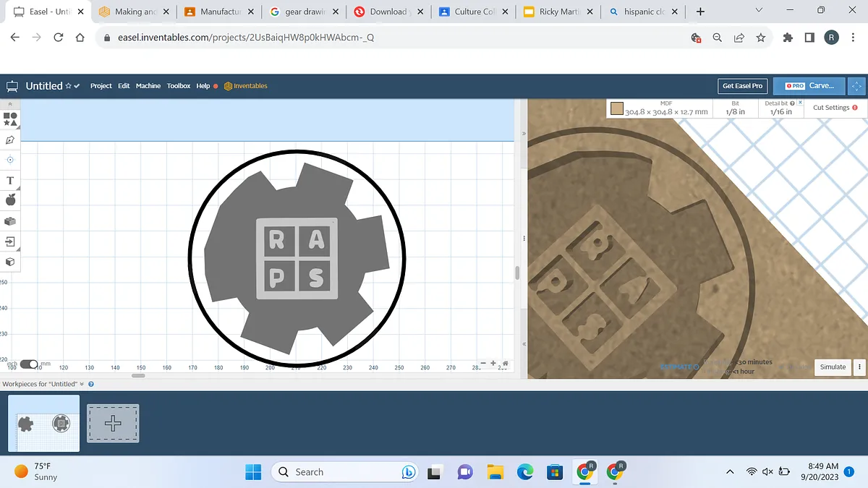868x488 pixels.
Task: Expand the Cut Settings panel
Action: pos(834,108)
